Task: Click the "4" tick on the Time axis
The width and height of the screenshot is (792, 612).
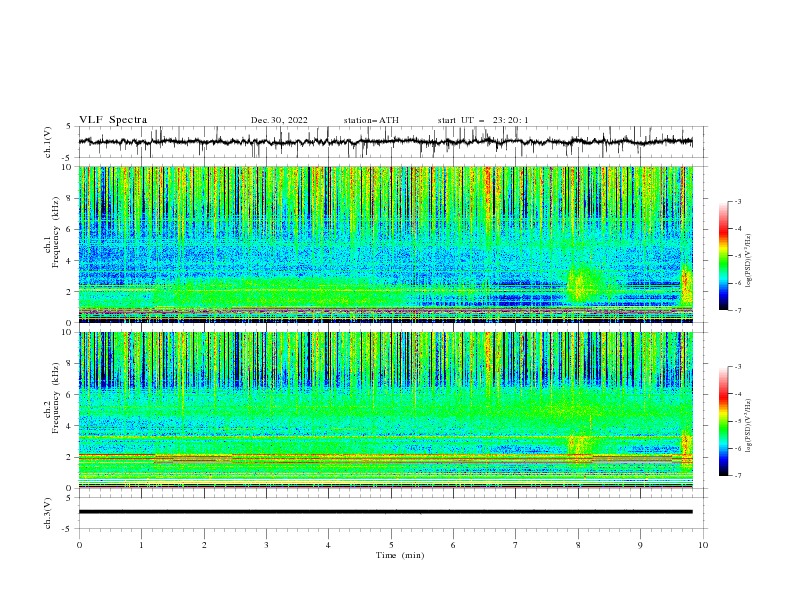Action: coord(328,545)
